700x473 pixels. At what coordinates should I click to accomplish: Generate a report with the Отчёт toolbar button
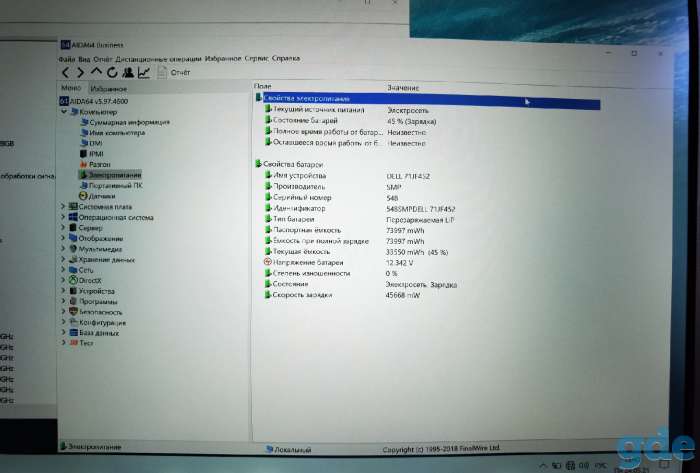click(174, 72)
